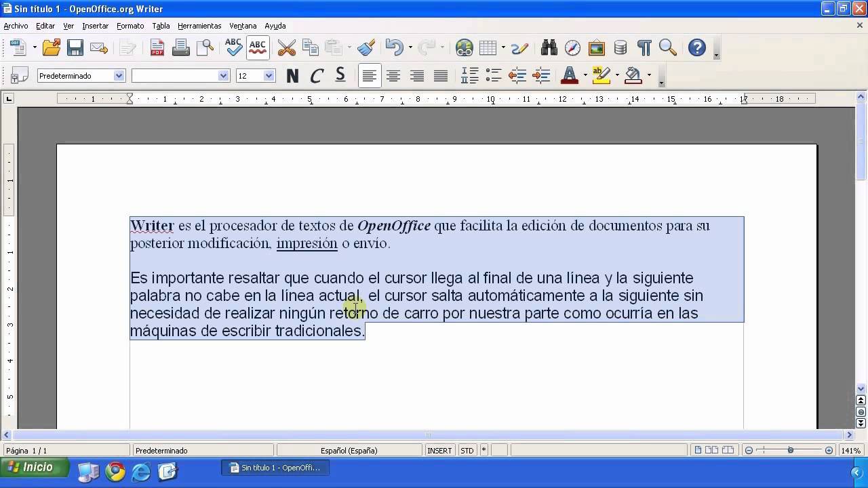The image size is (868, 488).
Task: Open data sources
Action: [x=620, y=48]
